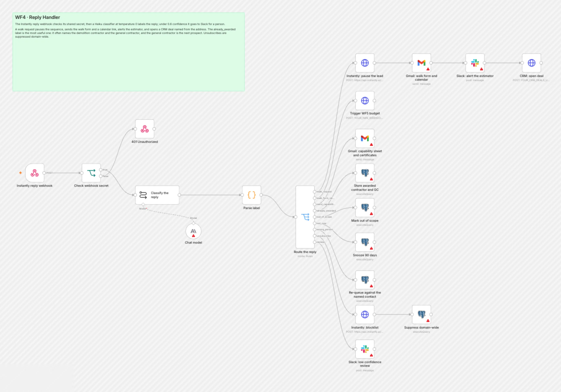
Task: Click the 401 Unauthorized webhook node
Action: click(145, 129)
